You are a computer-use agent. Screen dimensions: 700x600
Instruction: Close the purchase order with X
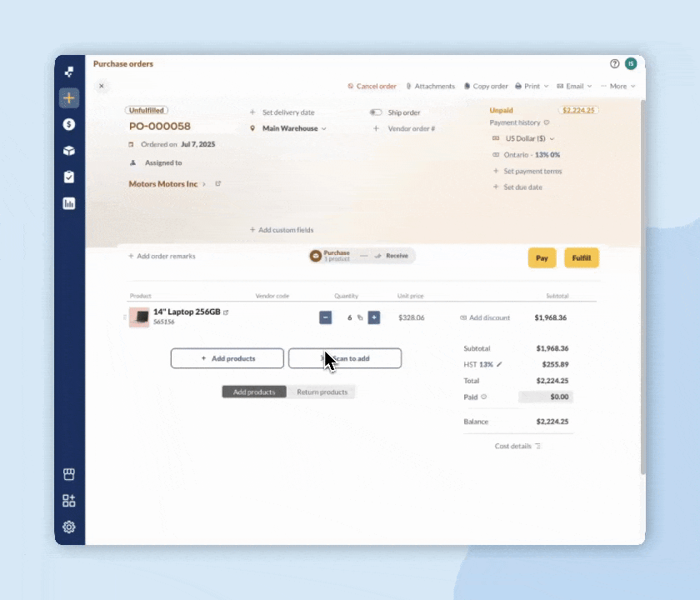[102, 86]
